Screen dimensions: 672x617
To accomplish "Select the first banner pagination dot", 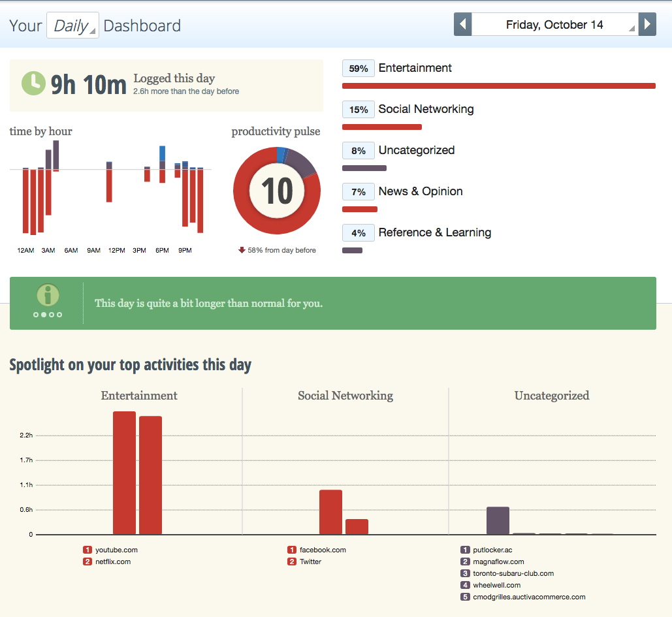I will pyautogui.click(x=36, y=315).
